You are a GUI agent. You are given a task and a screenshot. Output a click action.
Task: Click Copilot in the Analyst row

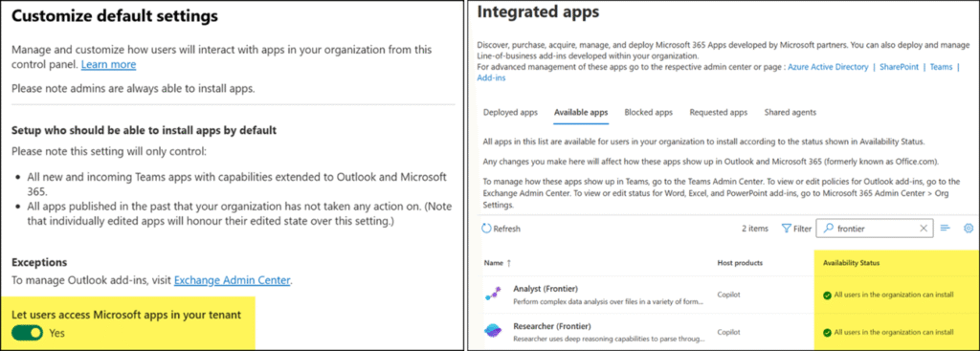727,295
